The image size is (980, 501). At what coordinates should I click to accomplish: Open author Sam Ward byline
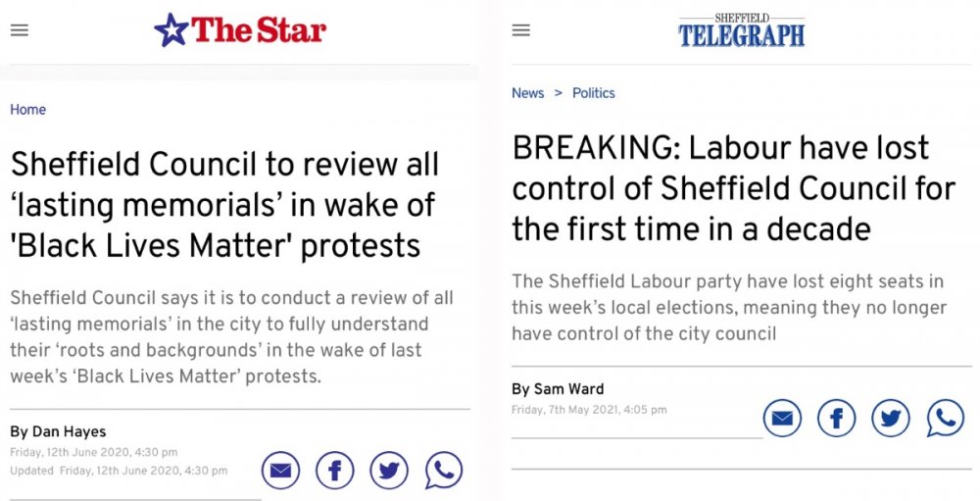(558, 389)
